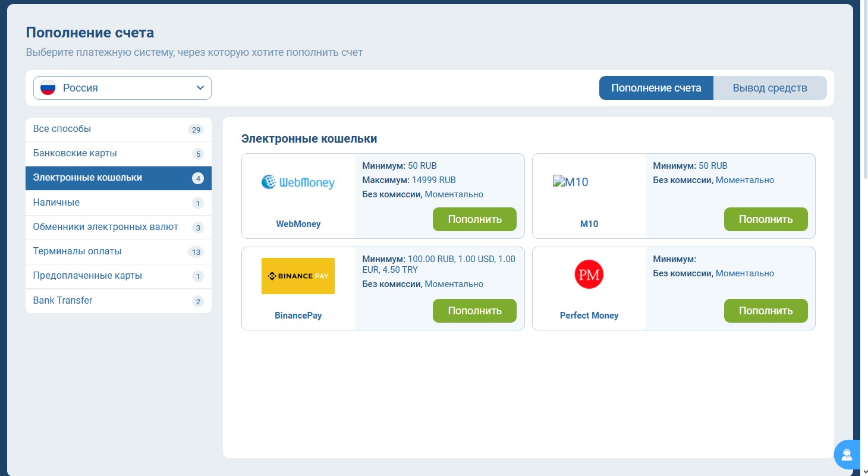Screen dimensions: 868x476
Task: Select Bank Transfer category
Action: coord(118,301)
